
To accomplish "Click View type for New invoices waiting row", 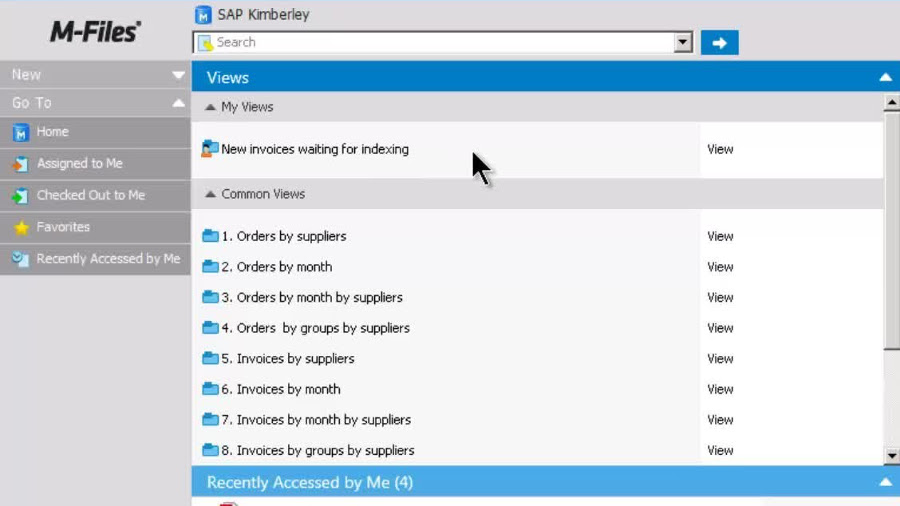I will (720, 149).
